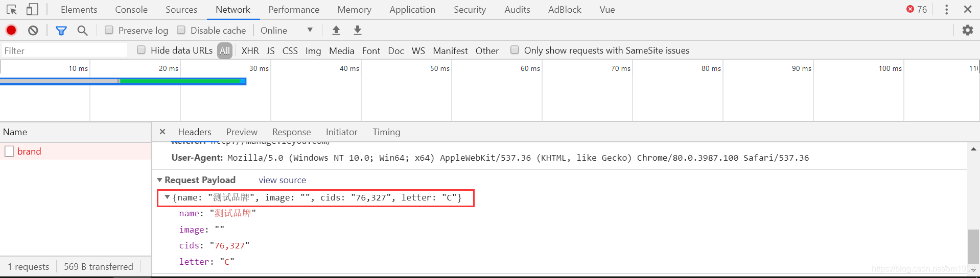The image size is (980, 278).
Task: Toggle the device toolbar icon
Action: (x=32, y=10)
